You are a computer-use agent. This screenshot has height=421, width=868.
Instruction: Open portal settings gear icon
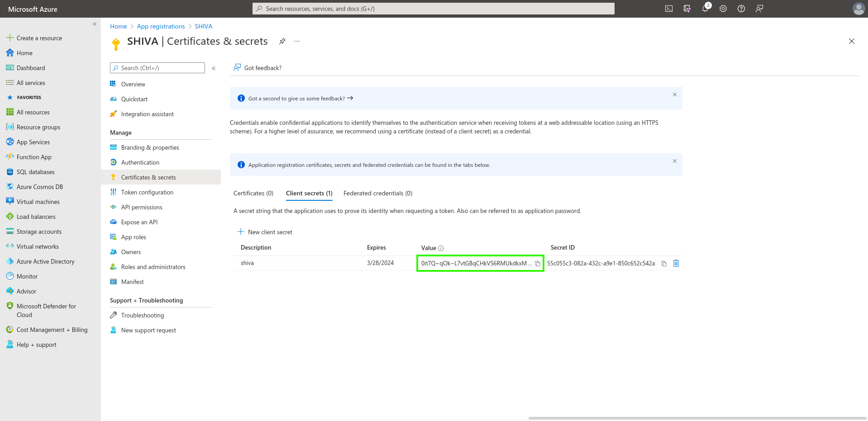723,9
